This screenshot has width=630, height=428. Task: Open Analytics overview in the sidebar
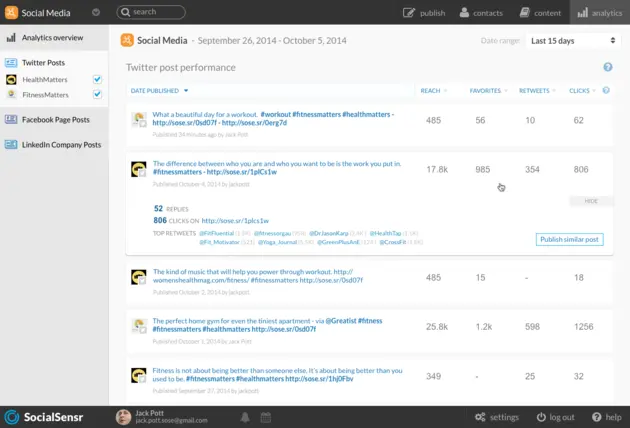point(54,38)
